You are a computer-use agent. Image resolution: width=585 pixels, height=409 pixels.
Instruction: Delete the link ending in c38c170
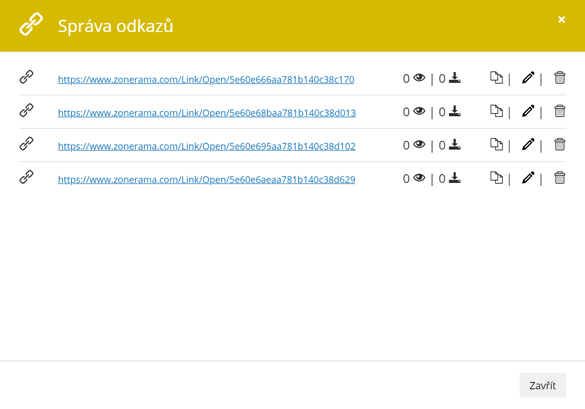[x=559, y=78]
